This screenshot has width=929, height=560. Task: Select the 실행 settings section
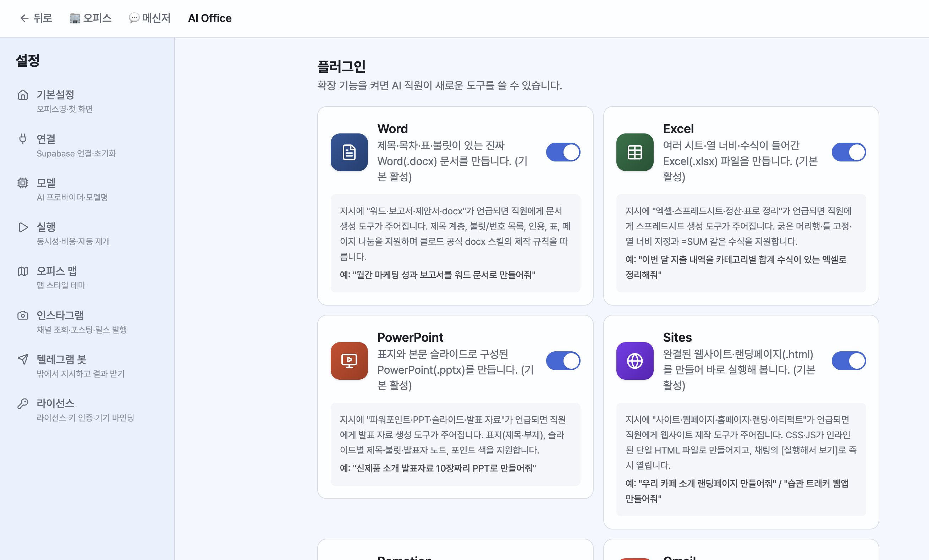[87, 234]
